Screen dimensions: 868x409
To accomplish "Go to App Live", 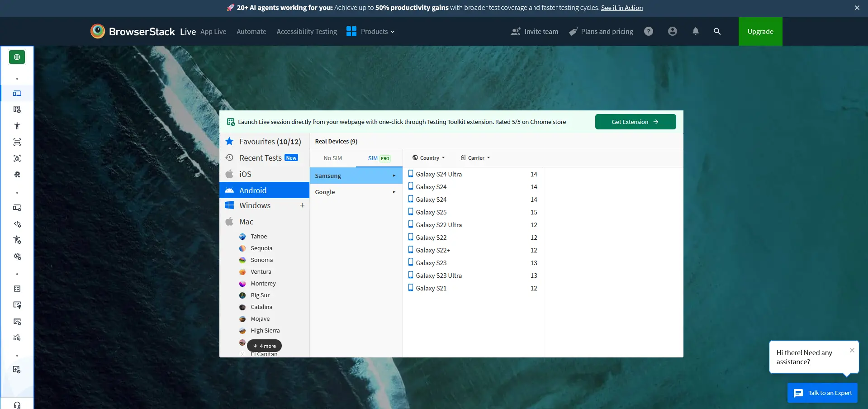I will click(213, 32).
